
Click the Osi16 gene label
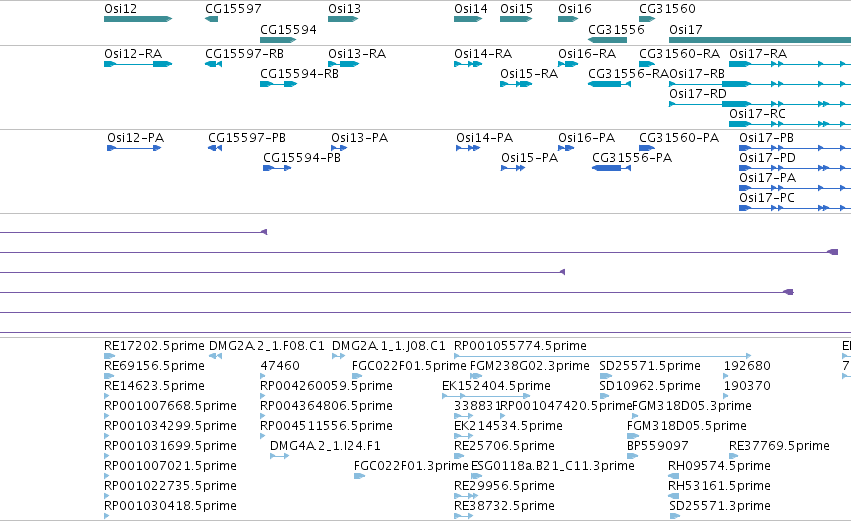575,9
